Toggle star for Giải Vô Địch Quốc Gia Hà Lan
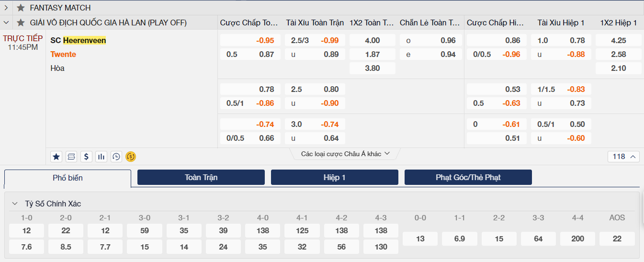Image resolution: width=644 pixels, height=262 pixels. coord(21,23)
